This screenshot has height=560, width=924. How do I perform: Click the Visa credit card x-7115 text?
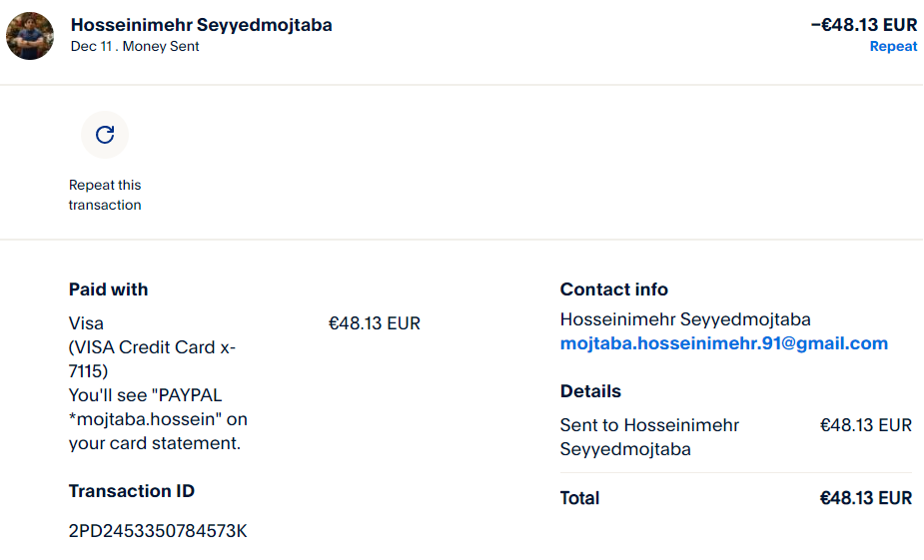click(x=152, y=347)
